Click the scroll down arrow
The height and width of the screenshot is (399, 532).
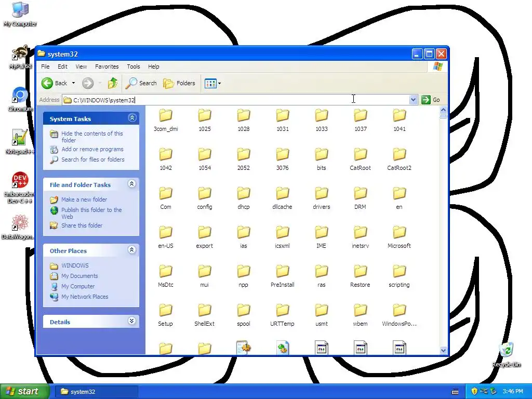coord(443,350)
